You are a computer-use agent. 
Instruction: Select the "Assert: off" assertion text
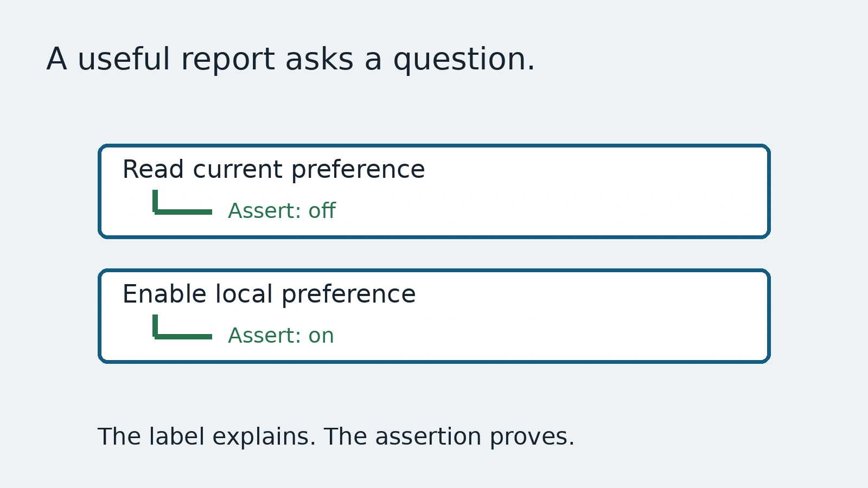point(282,211)
